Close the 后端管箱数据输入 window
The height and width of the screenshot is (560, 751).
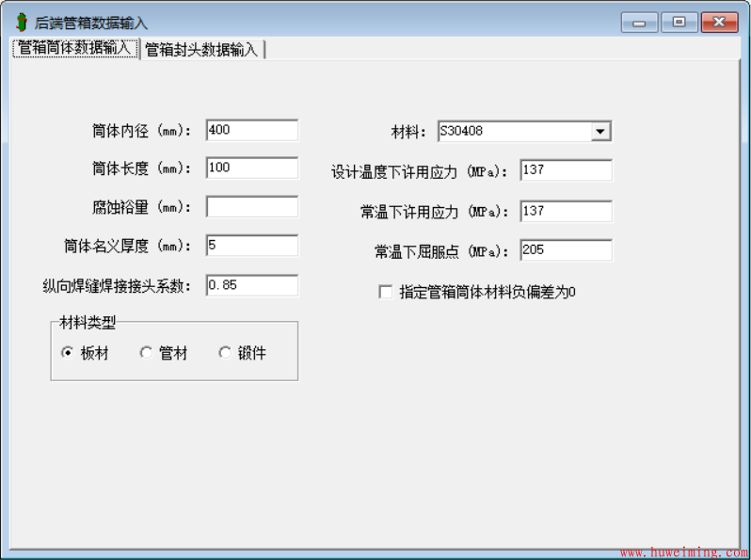[x=719, y=23]
